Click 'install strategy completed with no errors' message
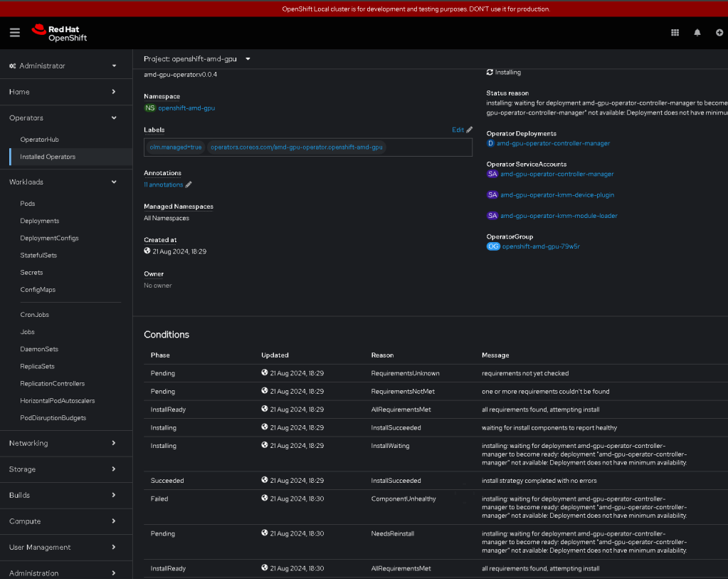This screenshot has height=579, width=728. pos(539,481)
